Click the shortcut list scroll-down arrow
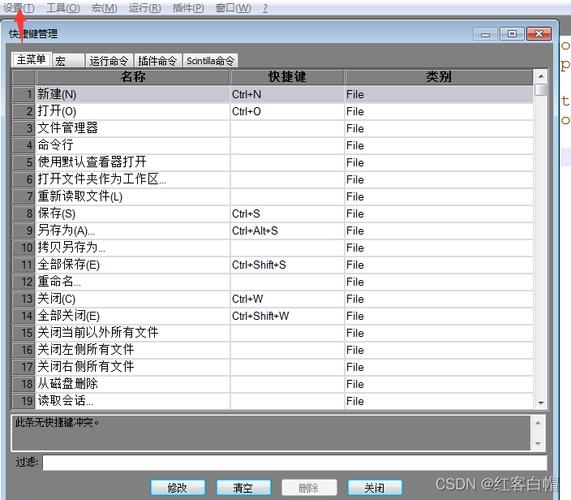571x500 pixels. tap(541, 402)
